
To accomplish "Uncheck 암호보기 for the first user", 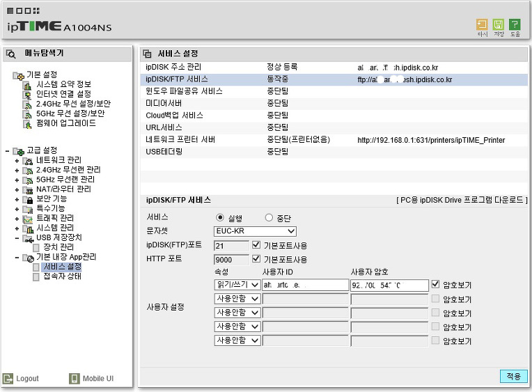I will click(x=436, y=284).
